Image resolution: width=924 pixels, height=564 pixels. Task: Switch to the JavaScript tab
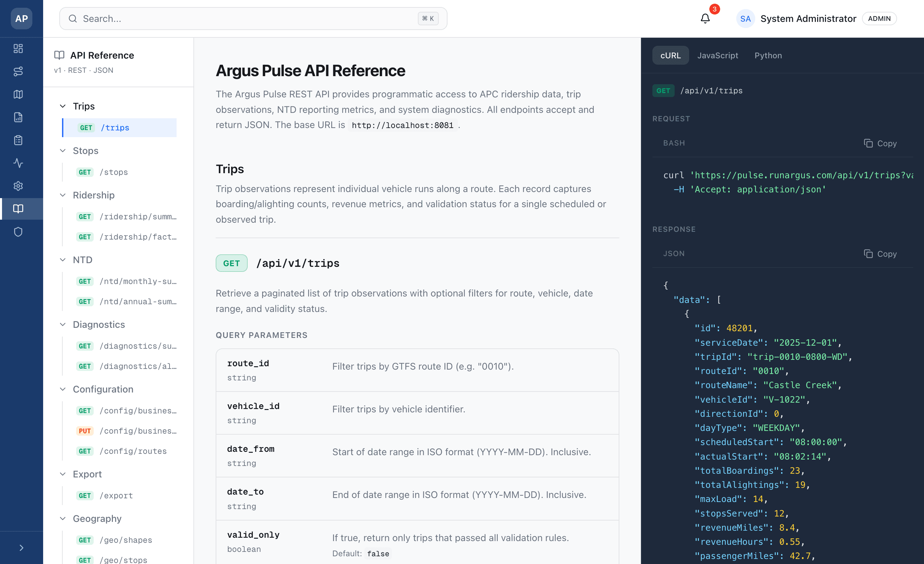[717, 56]
